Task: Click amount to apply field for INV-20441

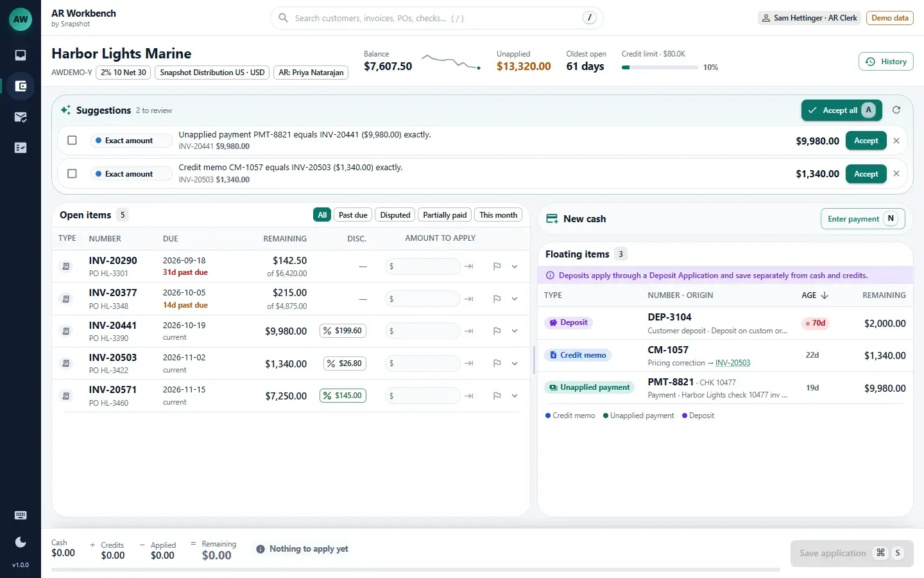Action: pos(423,331)
